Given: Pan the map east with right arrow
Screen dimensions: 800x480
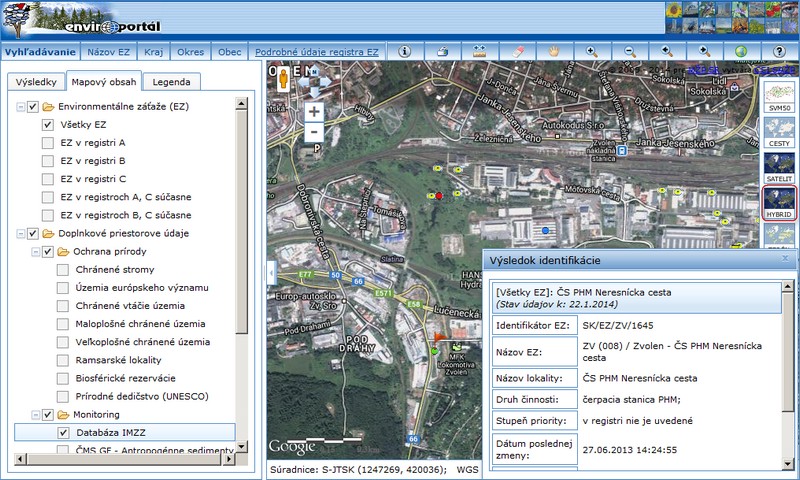Looking at the screenshot, I should [x=326, y=82].
